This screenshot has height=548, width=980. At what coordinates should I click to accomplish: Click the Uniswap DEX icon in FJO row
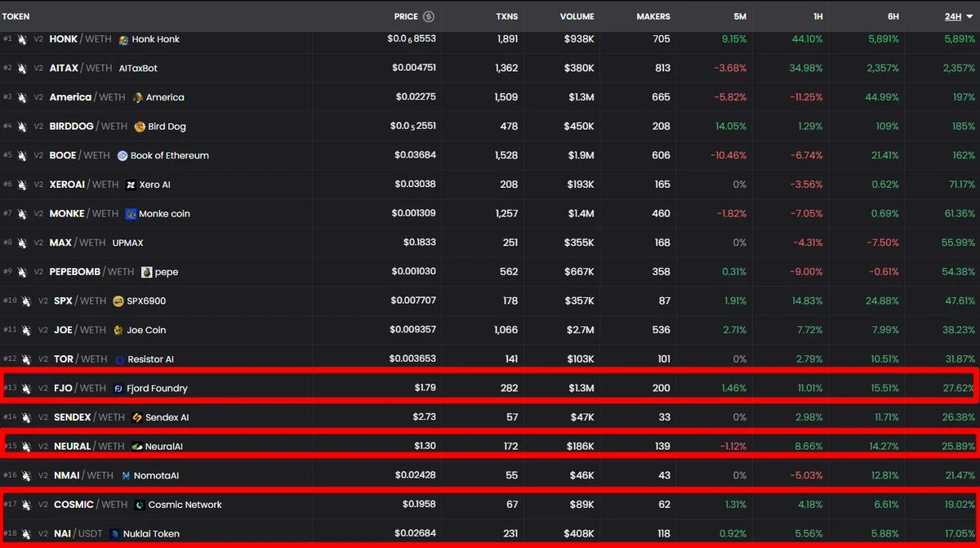[x=26, y=389]
